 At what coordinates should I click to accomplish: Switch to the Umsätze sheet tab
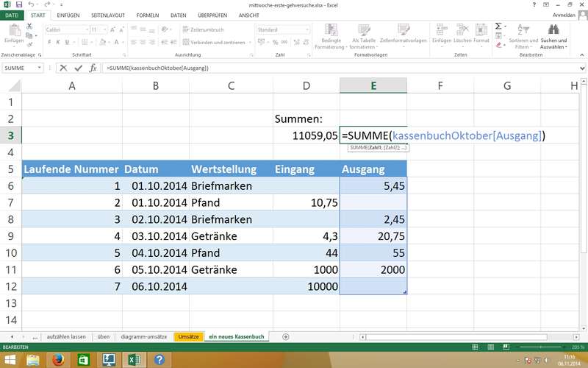[187, 336]
